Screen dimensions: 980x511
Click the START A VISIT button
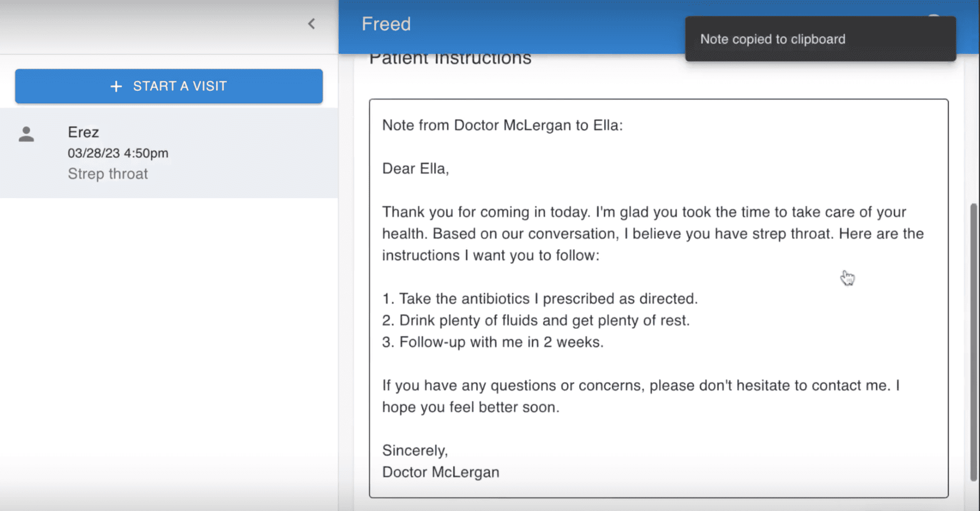coord(169,86)
